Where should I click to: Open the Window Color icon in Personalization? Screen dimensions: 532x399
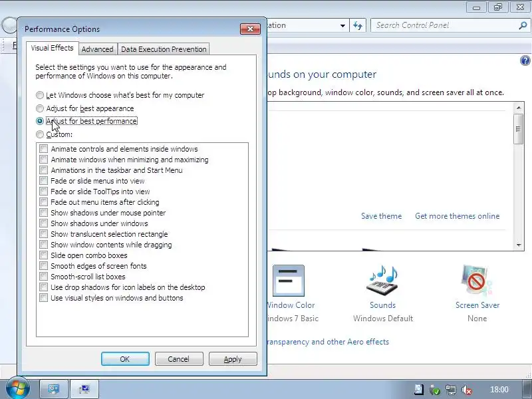(x=289, y=281)
